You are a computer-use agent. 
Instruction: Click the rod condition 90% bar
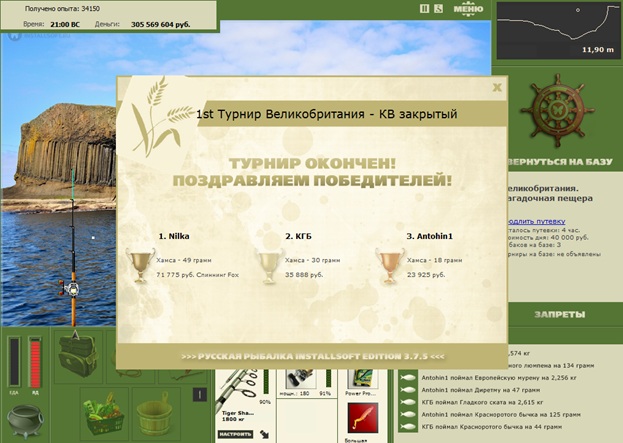266,381
